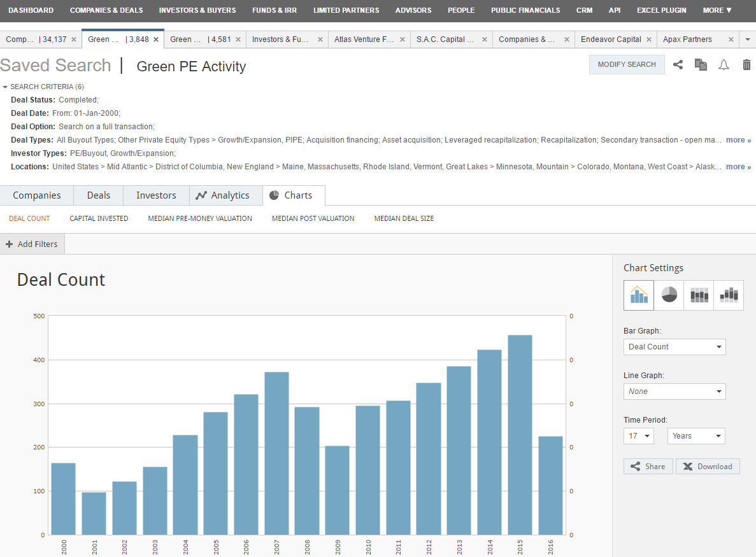The height and width of the screenshot is (557, 756).
Task: Open Limited Partners navigation item
Action: click(x=346, y=10)
